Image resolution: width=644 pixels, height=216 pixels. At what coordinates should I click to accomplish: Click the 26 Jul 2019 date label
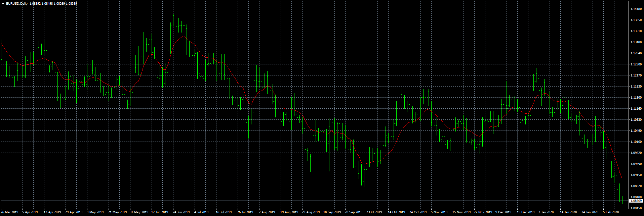pos(245,212)
